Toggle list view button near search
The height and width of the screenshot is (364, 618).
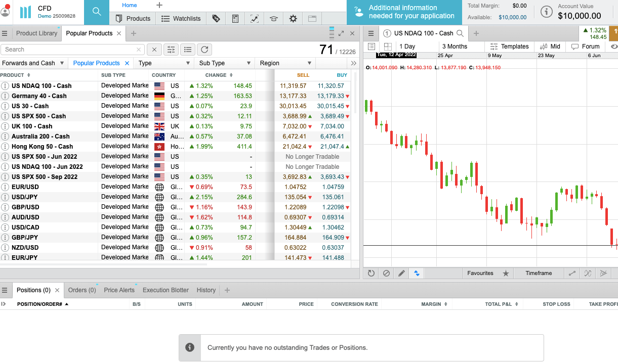pyautogui.click(x=188, y=50)
